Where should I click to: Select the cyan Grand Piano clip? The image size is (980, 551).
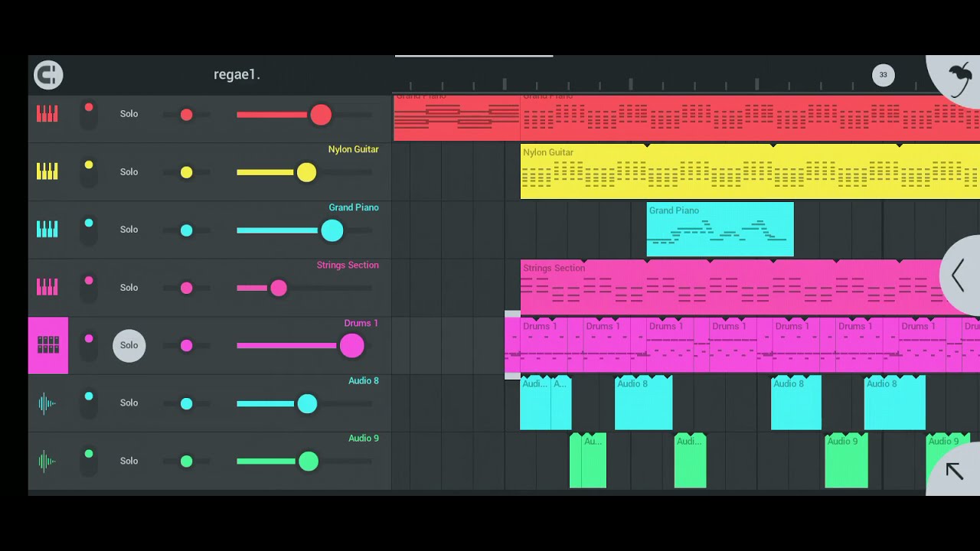(720, 230)
